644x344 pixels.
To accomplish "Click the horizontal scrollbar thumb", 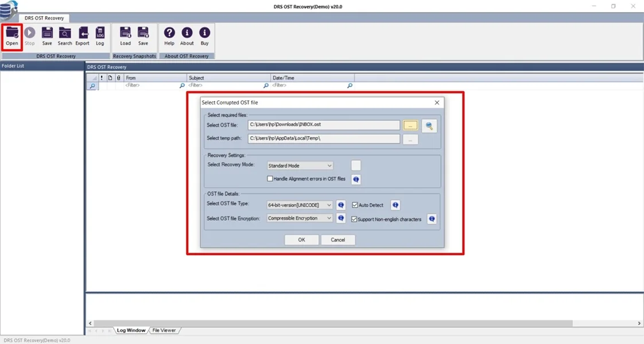I will point(333,323).
